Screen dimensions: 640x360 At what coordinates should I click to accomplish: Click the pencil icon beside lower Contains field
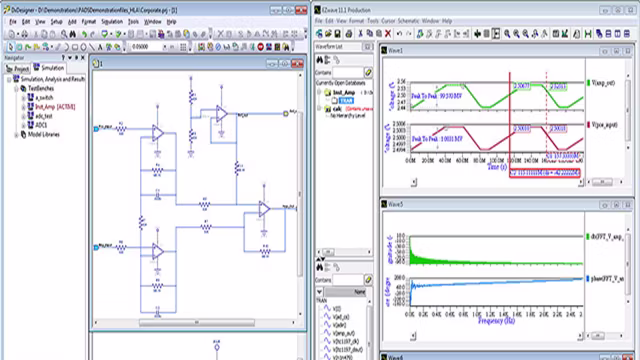point(368,280)
